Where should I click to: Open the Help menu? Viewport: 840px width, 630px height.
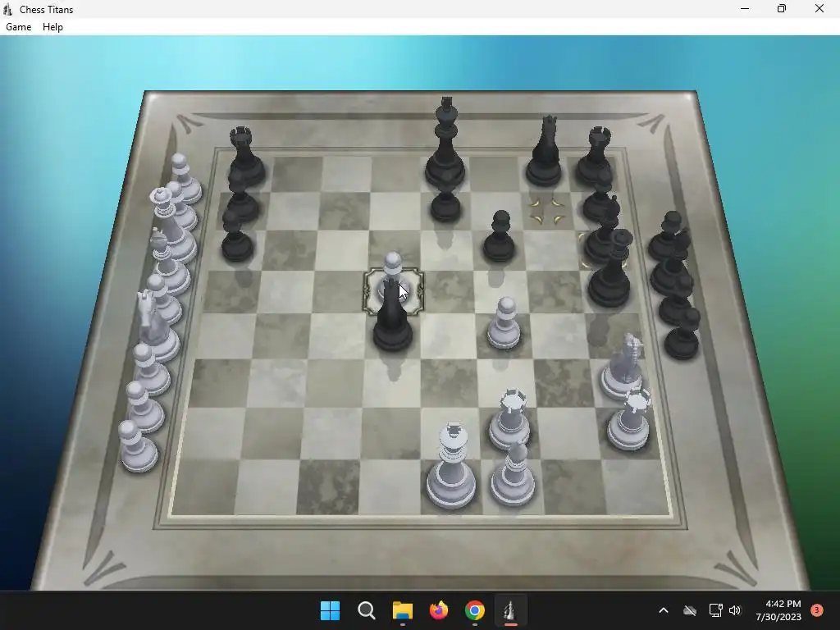tap(52, 27)
